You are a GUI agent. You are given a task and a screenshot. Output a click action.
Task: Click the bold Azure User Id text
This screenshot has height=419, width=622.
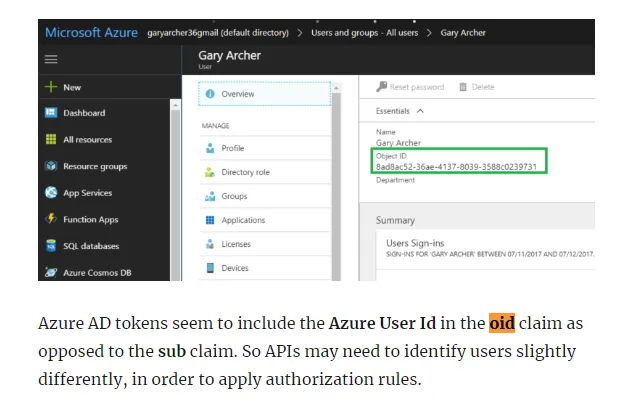[x=382, y=323]
